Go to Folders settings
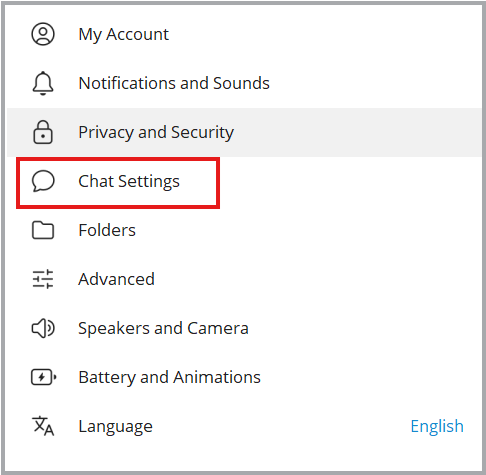This screenshot has height=475, width=486. [x=107, y=230]
